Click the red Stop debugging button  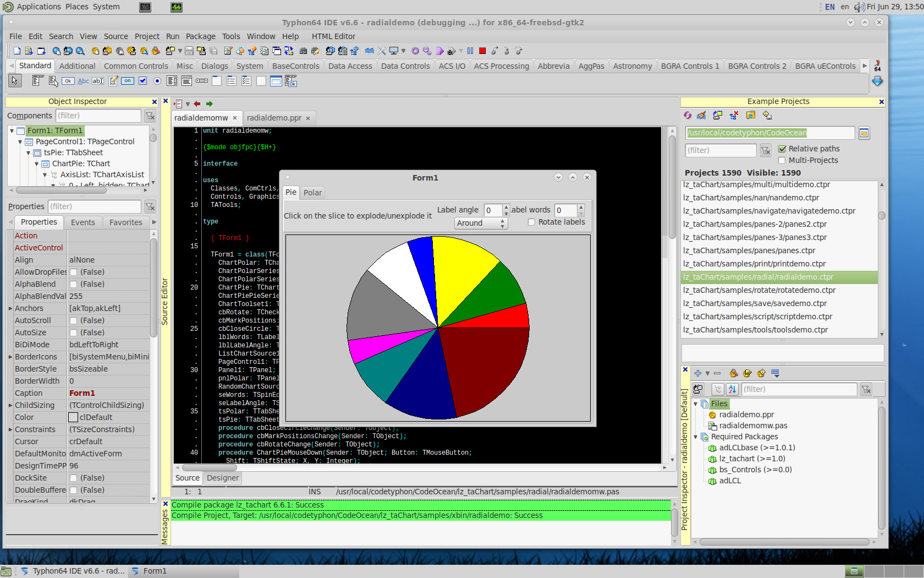click(482, 51)
